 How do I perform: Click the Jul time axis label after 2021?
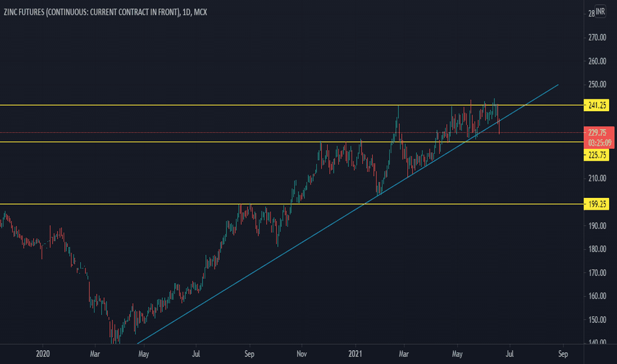509,354
